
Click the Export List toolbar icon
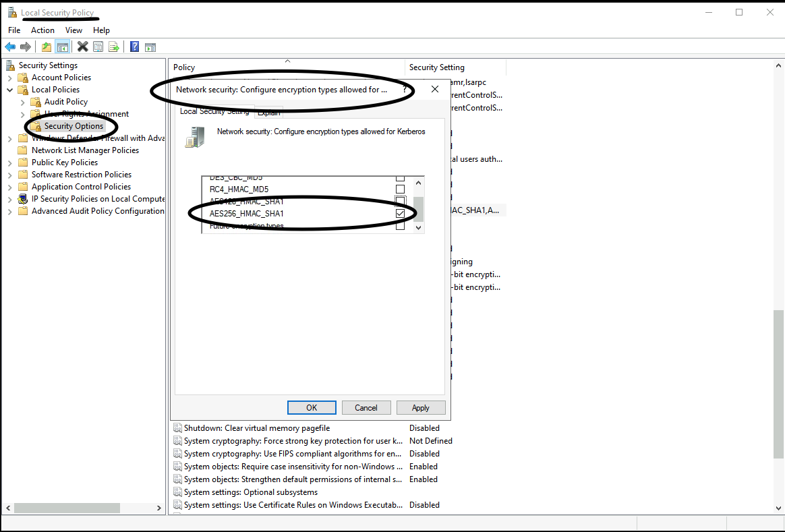114,47
